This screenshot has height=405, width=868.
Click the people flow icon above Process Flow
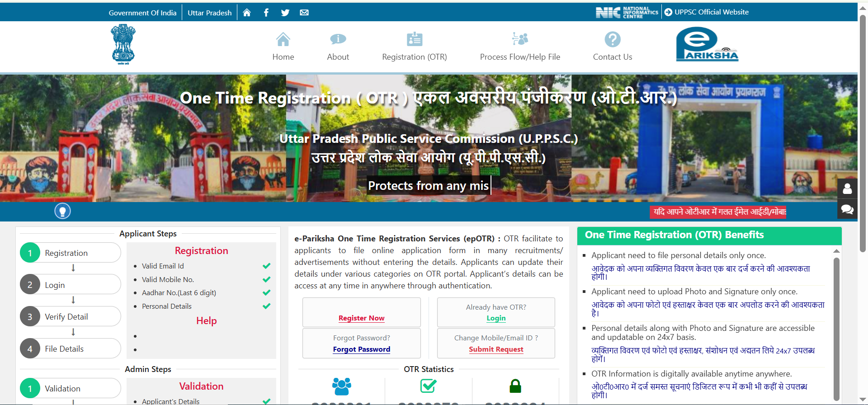(x=520, y=39)
